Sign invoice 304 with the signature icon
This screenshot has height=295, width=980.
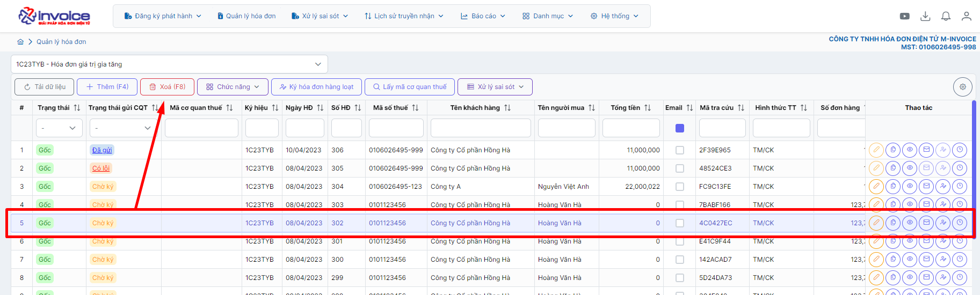coord(943,187)
